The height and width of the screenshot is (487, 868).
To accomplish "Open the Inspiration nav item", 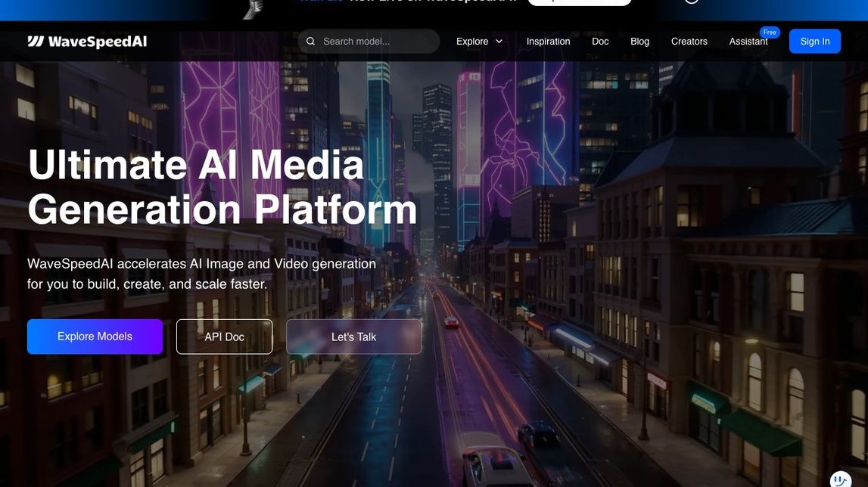I will tap(548, 42).
